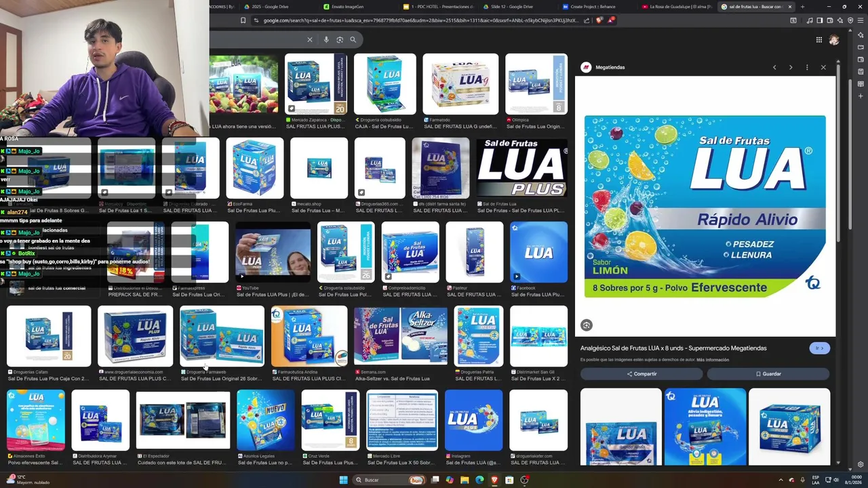The width and height of the screenshot is (868, 488).
Task: Click the Ir visit button
Action: (819, 348)
